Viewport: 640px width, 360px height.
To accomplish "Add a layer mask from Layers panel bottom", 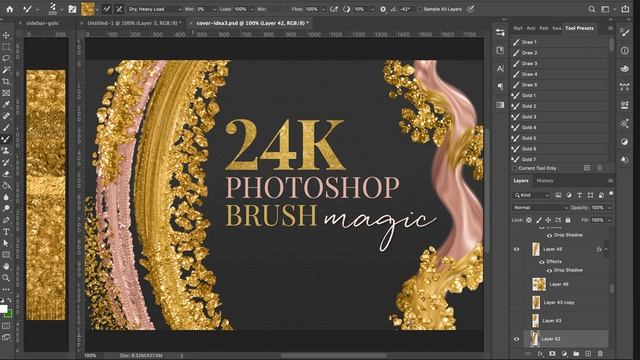I will coord(552,353).
